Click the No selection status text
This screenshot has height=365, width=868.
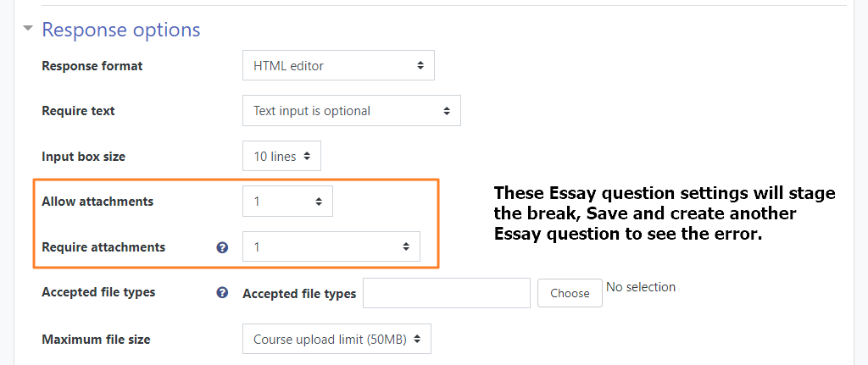click(x=641, y=287)
